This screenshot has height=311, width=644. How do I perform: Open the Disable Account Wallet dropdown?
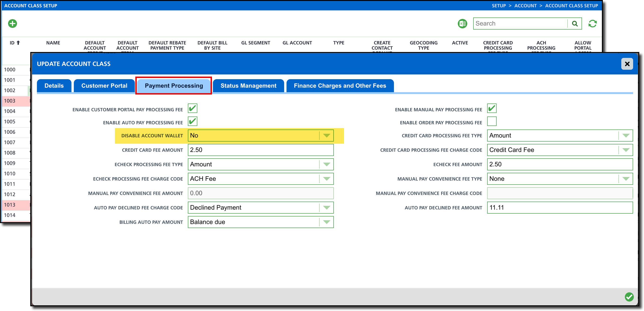pyautogui.click(x=326, y=135)
